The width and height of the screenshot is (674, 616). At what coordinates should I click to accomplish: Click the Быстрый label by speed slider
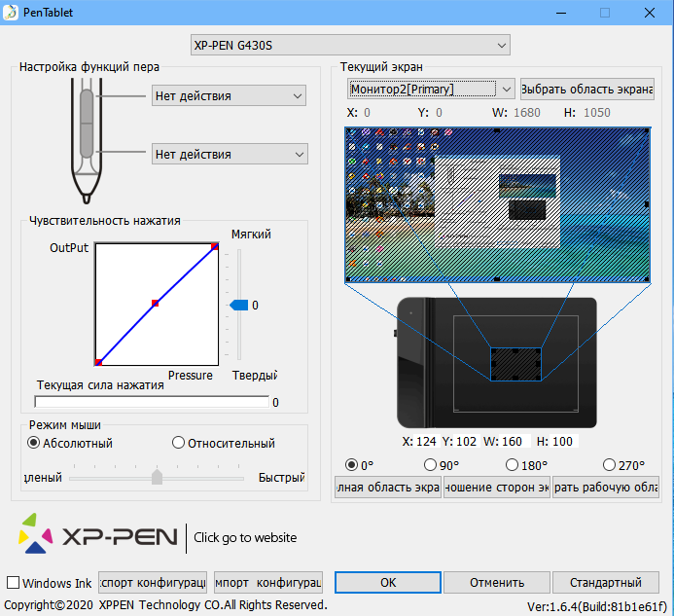click(281, 477)
